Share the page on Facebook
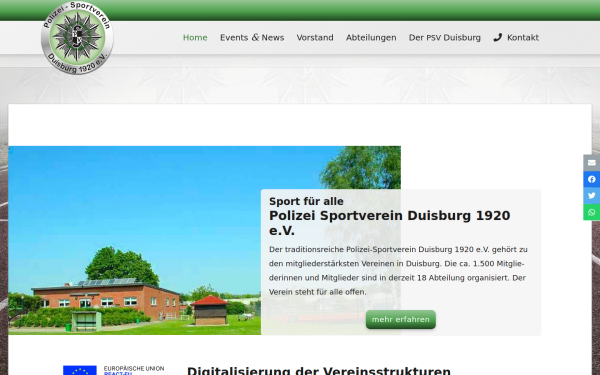Image resolution: width=600 pixels, height=375 pixels. [592, 179]
